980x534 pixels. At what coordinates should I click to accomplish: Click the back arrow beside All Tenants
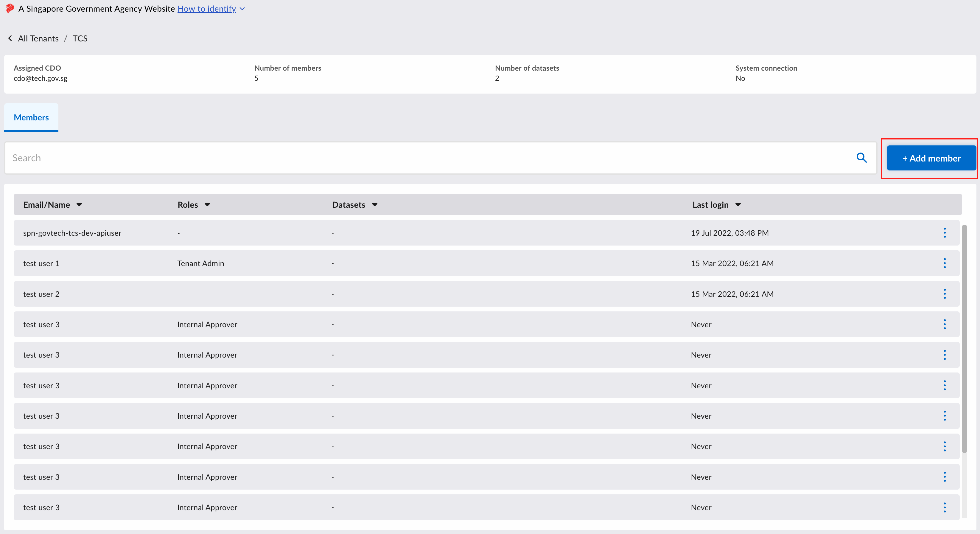coord(10,38)
